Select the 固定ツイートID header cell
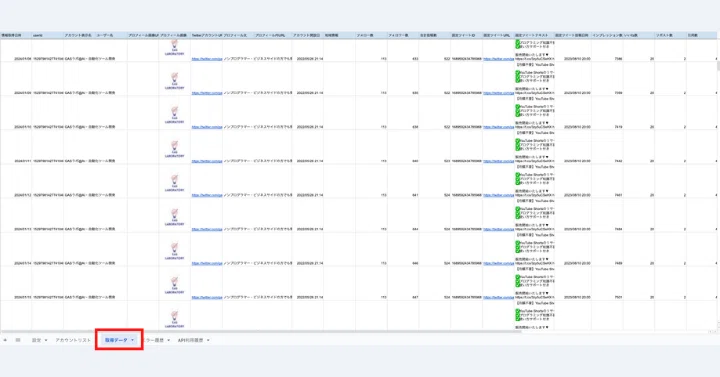Screen dimensions: 720x377 (467, 35)
